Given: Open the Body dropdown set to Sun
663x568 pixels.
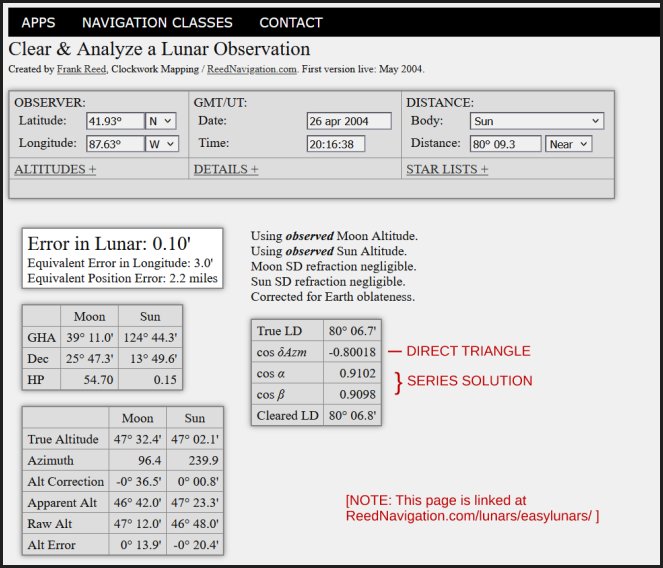Looking at the screenshot, I should click(538, 121).
